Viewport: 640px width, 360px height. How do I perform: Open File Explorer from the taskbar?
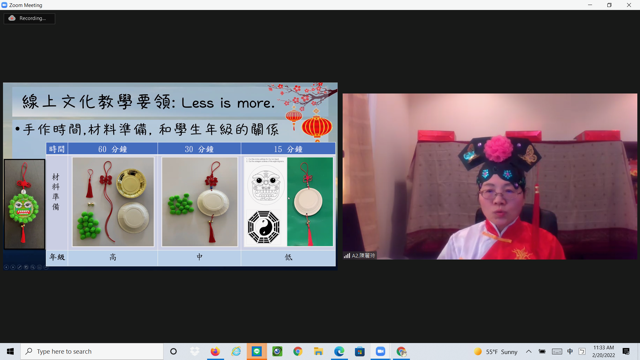[318, 351]
